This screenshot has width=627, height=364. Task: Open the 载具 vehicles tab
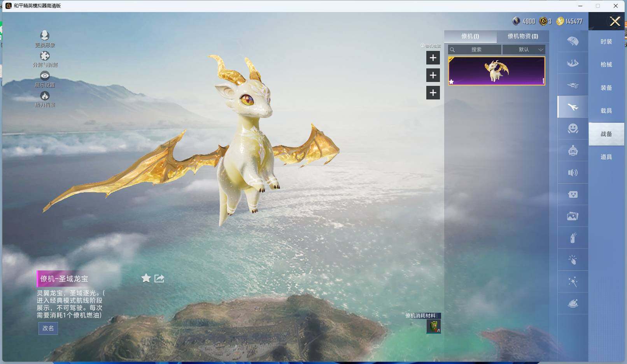click(606, 111)
